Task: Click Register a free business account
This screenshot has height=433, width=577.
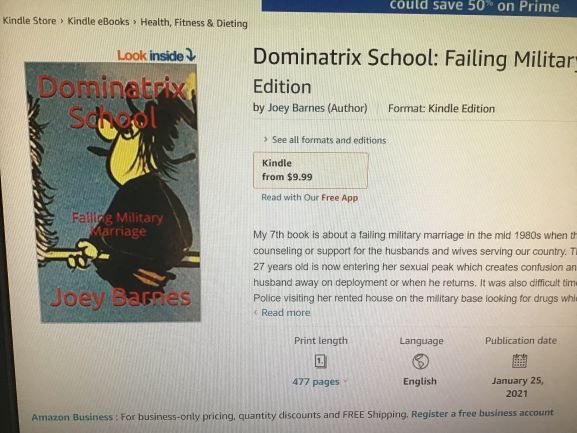Action: click(x=482, y=413)
